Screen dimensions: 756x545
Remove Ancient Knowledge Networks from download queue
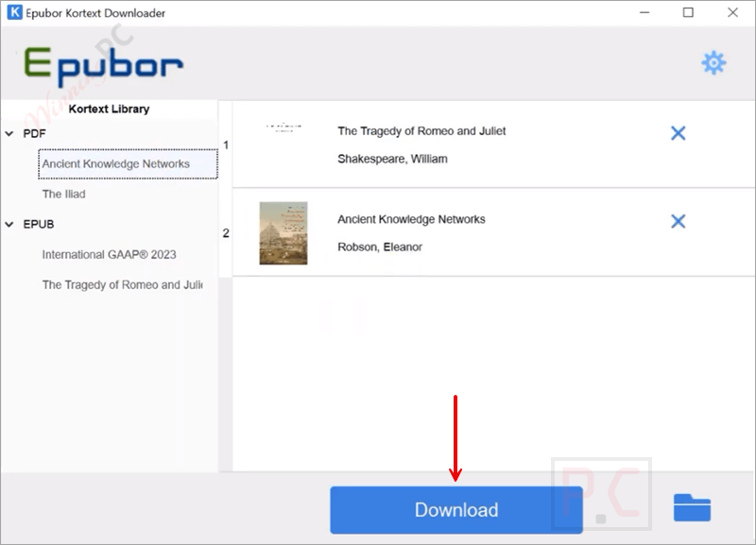click(x=678, y=221)
